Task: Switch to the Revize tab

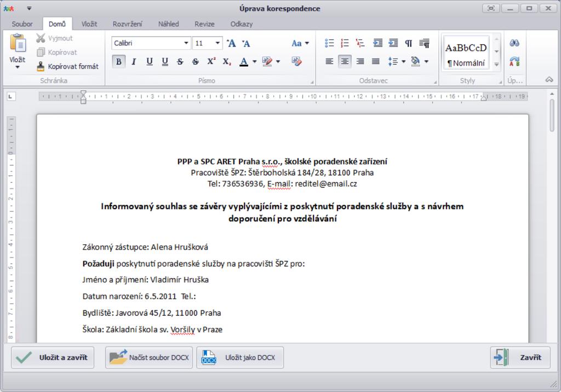Action: pos(205,24)
